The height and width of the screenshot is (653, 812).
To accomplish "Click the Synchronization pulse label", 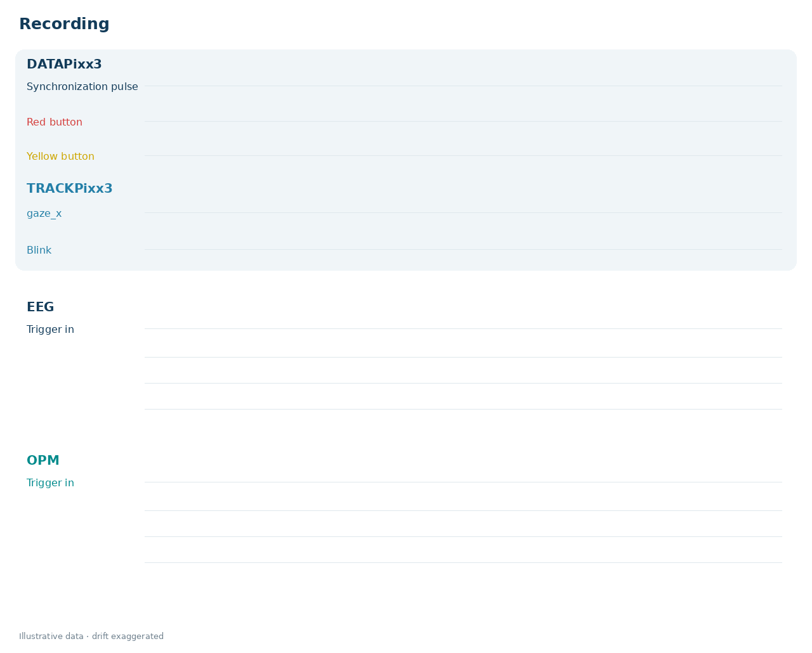I will [82, 87].
